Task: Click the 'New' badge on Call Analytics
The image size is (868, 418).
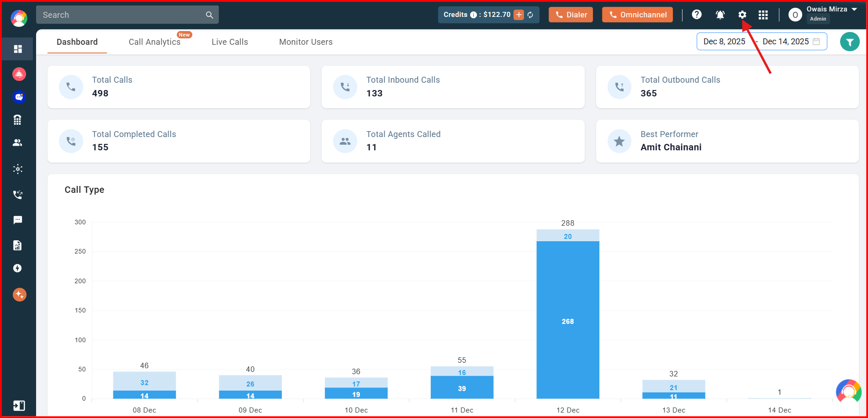Action: click(x=185, y=35)
